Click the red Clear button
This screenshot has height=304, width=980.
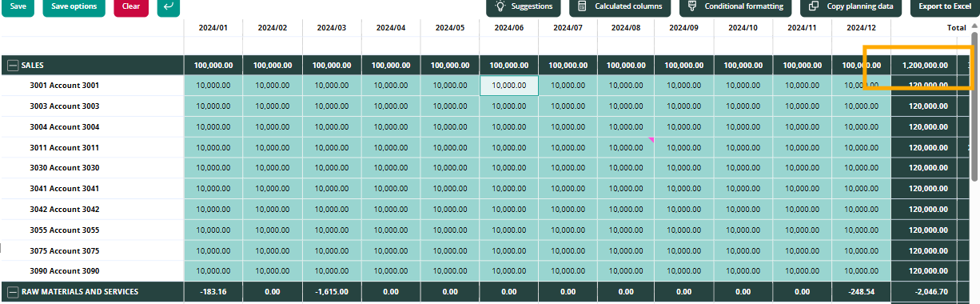click(131, 6)
